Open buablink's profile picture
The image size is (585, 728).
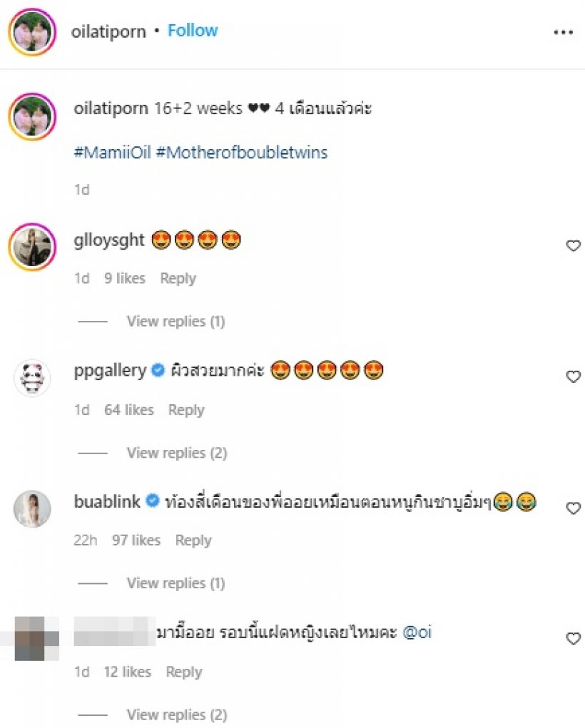click(x=32, y=508)
